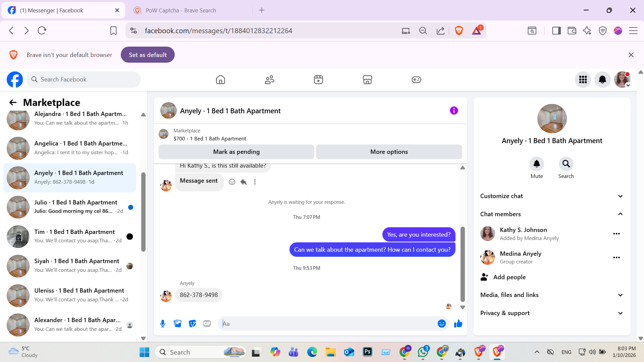The height and width of the screenshot is (362, 644).
Task: Open emoji picker in message box
Action: [x=441, y=323]
